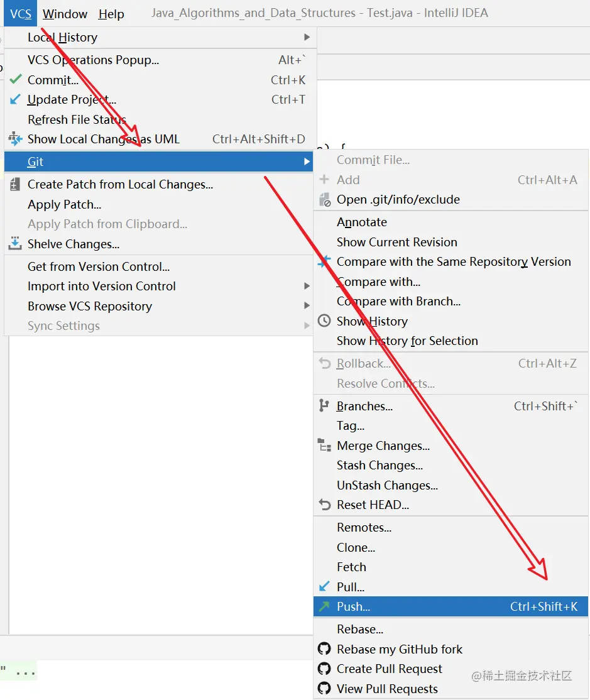Click Commit File... disabled entry
This screenshot has height=700, width=590.
[451, 160]
